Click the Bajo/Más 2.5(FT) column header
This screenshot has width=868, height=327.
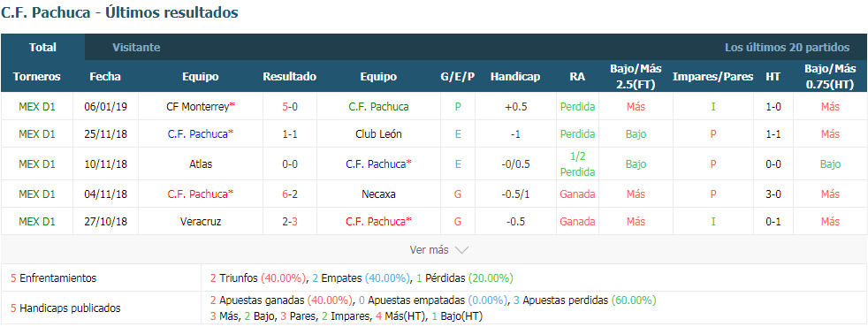pos(636,77)
